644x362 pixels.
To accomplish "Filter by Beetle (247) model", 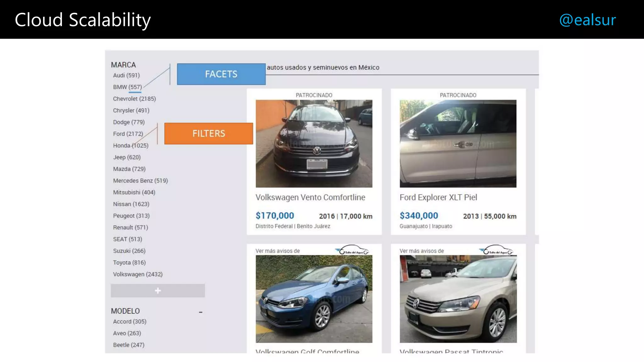I will pos(129,345).
